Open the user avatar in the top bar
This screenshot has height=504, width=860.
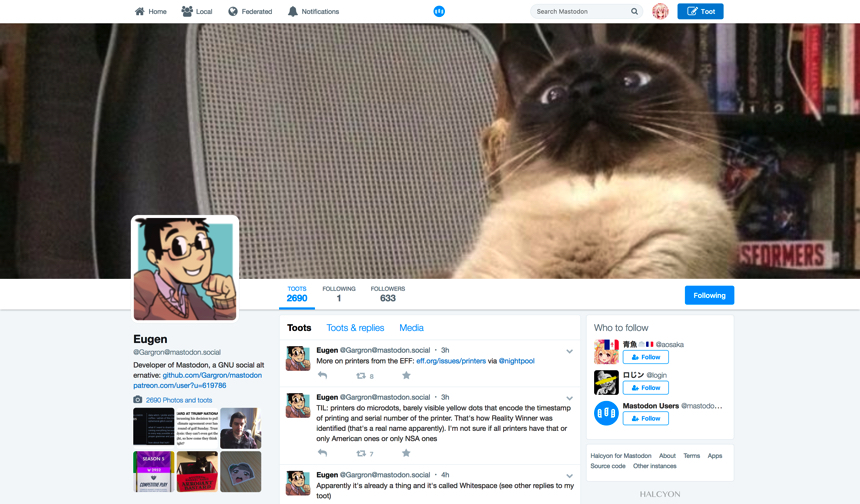tap(660, 12)
